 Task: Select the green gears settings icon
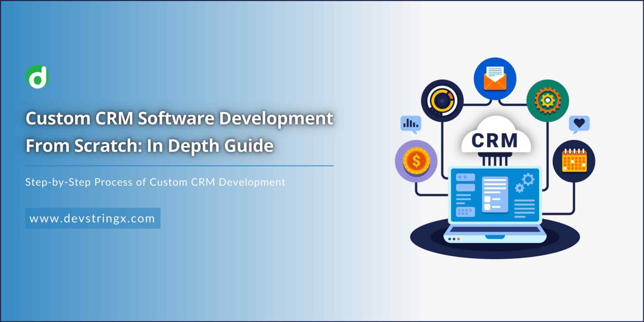click(547, 101)
